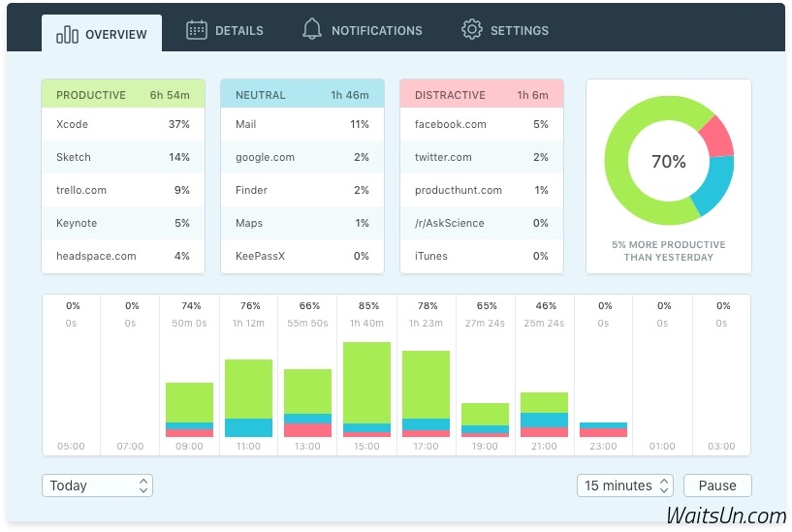The width and height of the screenshot is (792, 532).
Task: Select the facebook.com row in Distractive
Action: pos(481,124)
